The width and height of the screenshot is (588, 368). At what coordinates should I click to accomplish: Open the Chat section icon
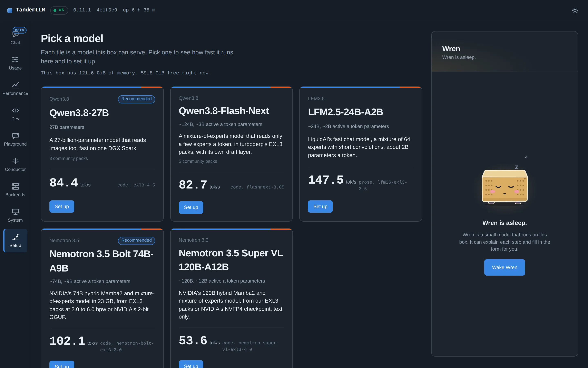click(15, 34)
